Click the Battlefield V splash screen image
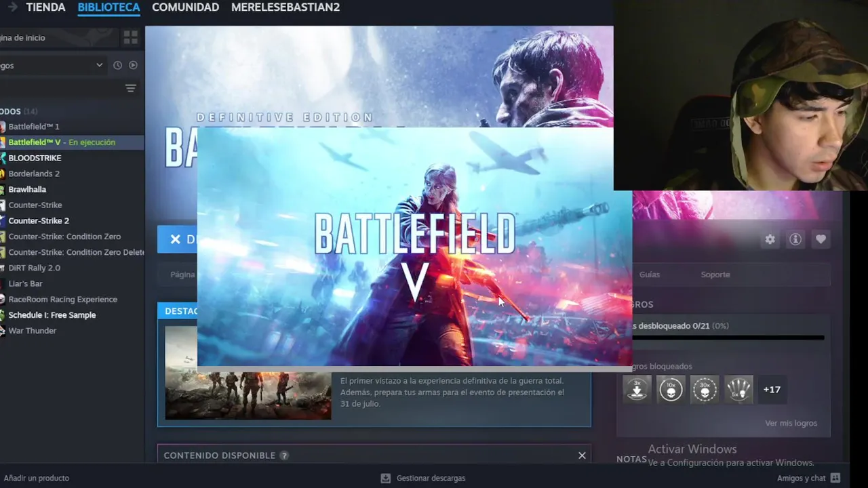This screenshot has width=868, height=488. 414,247
